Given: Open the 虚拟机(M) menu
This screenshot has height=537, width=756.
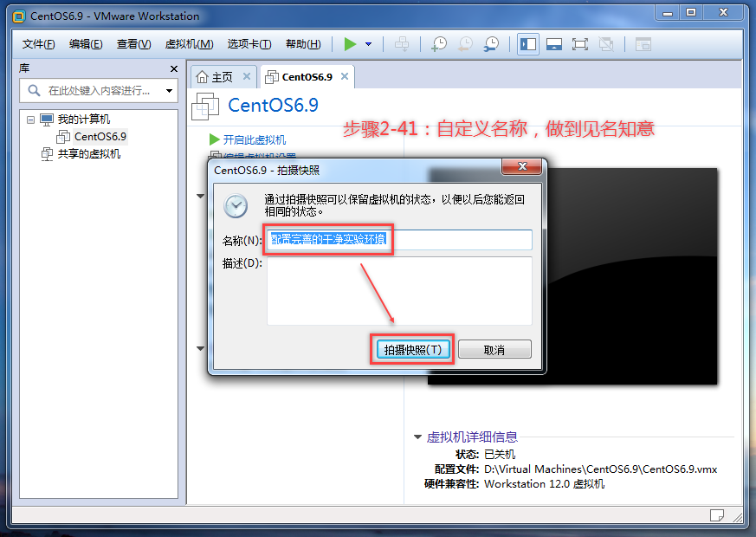Looking at the screenshot, I should click(x=189, y=44).
